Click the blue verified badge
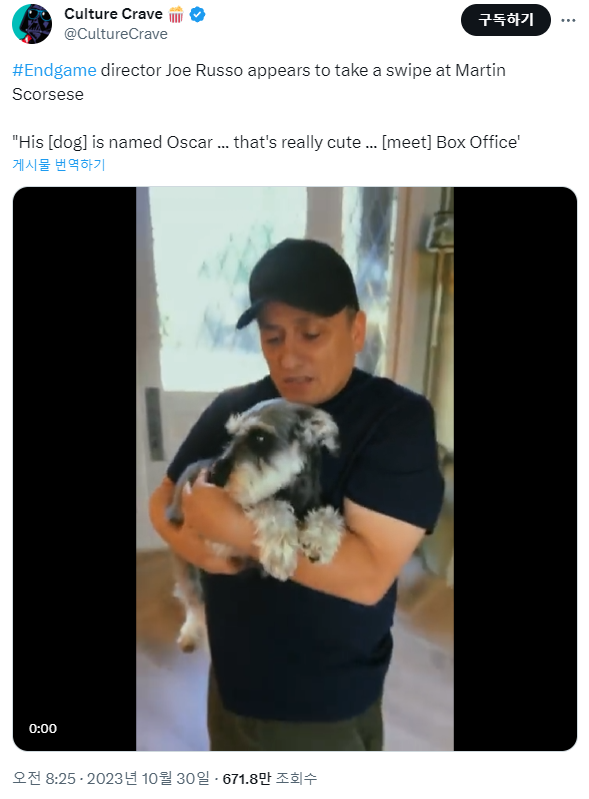 pos(197,15)
